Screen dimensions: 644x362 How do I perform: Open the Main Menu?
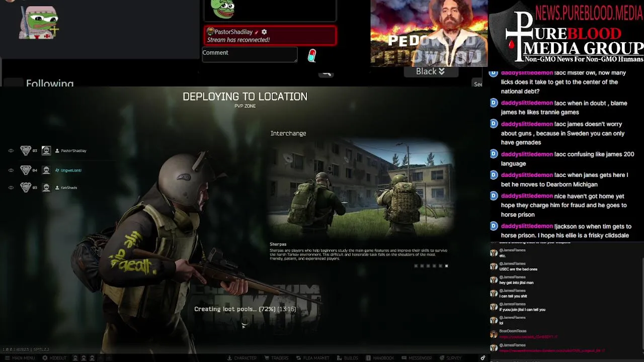tap(20, 358)
